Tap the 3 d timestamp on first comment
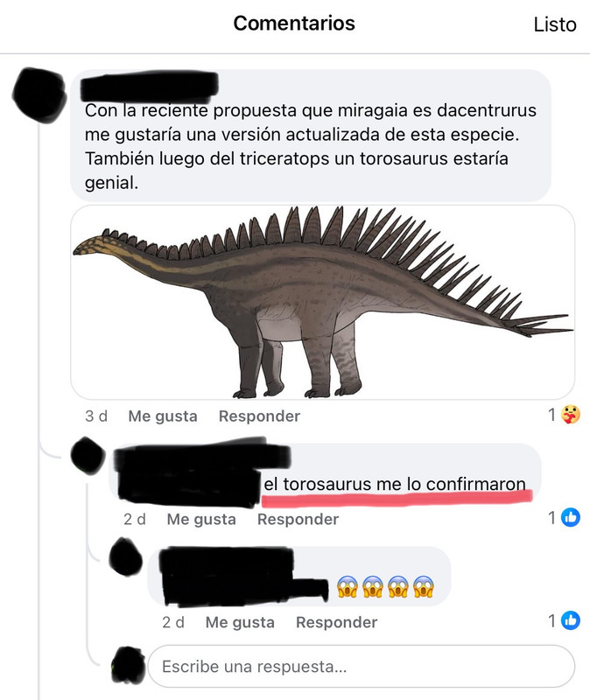 click(x=96, y=416)
